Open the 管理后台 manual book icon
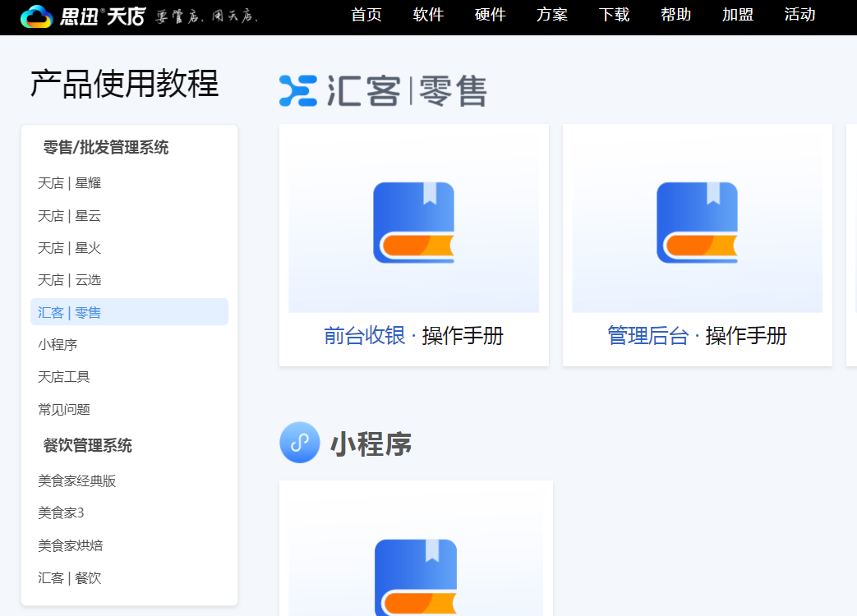The image size is (857, 616). tap(696, 223)
